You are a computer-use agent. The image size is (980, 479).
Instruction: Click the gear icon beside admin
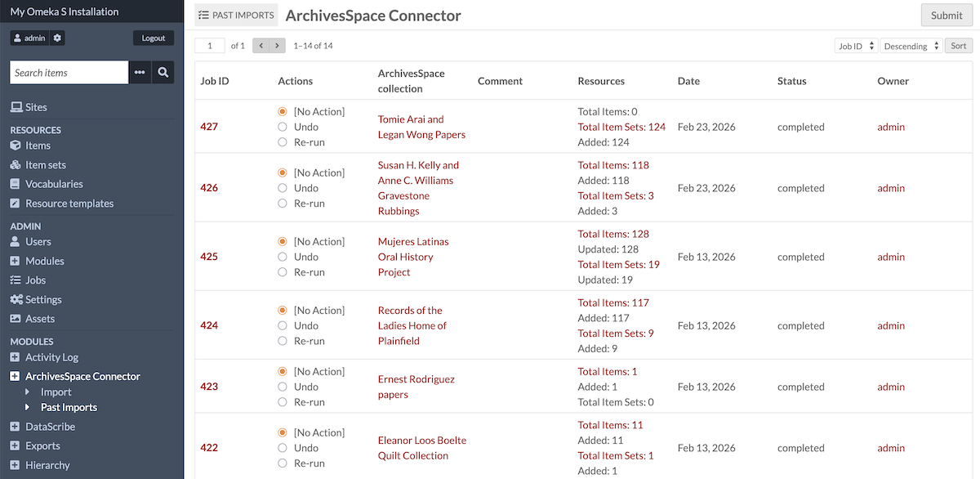pyautogui.click(x=57, y=38)
